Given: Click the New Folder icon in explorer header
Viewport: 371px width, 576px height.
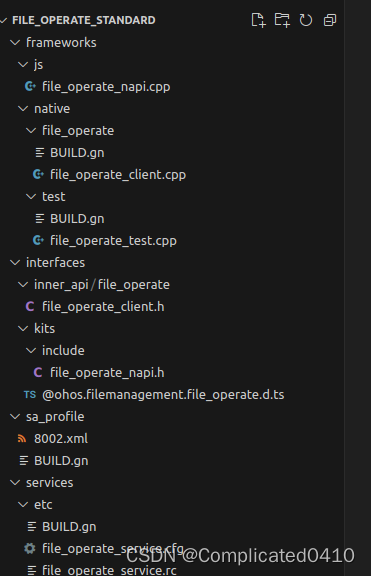Looking at the screenshot, I should coord(282,20).
